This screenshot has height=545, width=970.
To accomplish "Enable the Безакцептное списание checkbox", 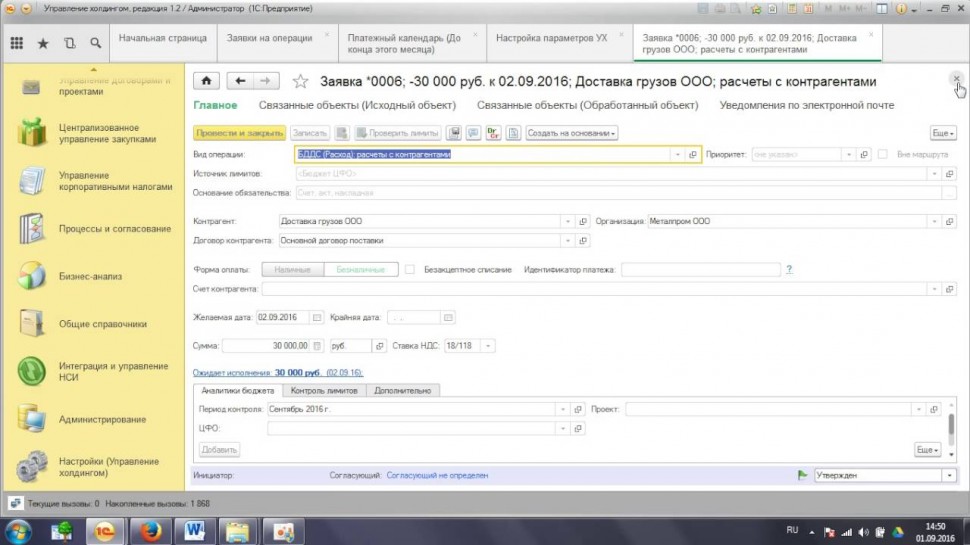I will pos(410,270).
